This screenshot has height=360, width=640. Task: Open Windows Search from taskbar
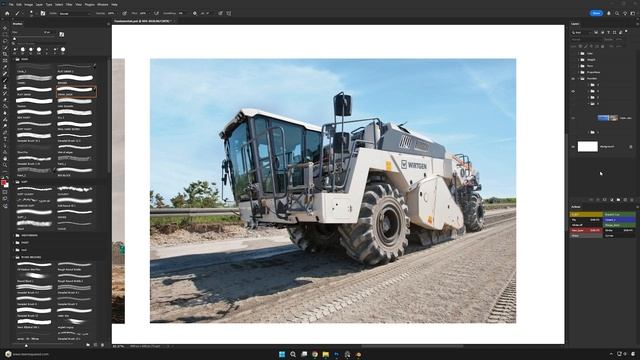(293, 354)
